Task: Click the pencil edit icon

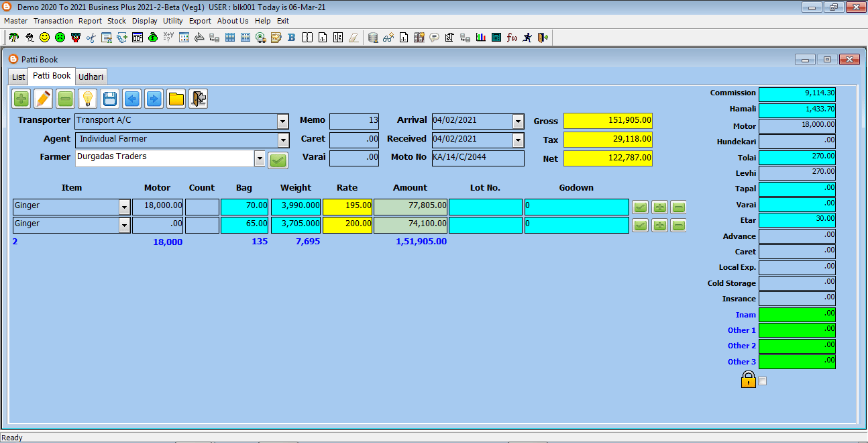Action: [43, 99]
